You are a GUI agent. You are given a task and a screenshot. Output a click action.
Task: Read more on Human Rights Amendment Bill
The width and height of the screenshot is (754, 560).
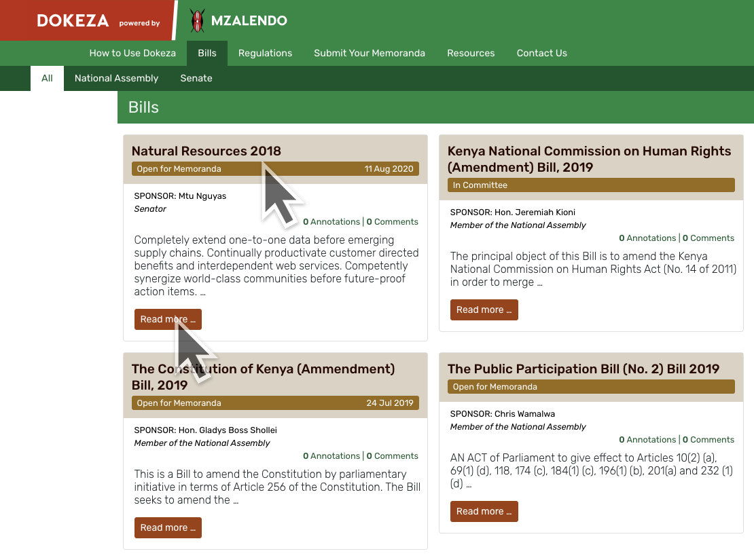(484, 310)
